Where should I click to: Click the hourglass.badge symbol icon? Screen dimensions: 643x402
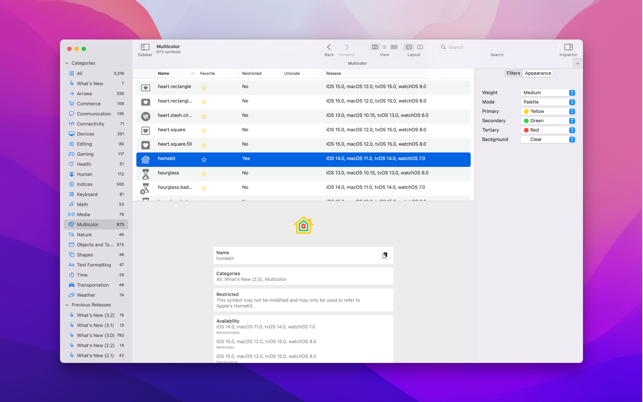pos(145,188)
